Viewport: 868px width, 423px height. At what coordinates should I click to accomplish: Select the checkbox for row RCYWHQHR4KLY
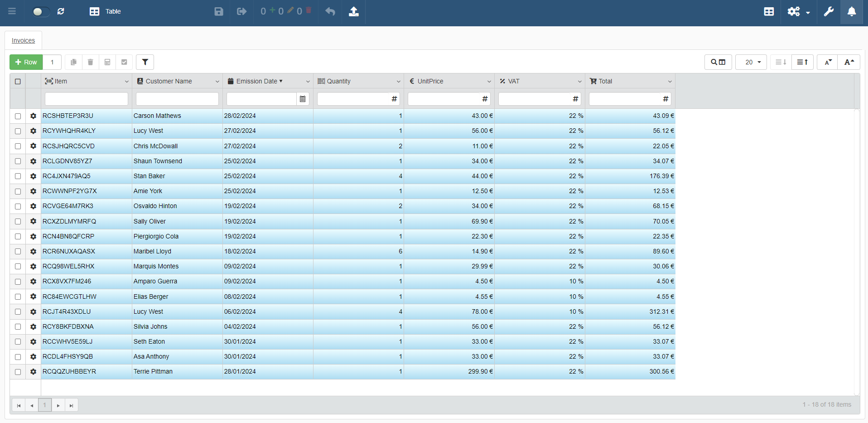[18, 131]
